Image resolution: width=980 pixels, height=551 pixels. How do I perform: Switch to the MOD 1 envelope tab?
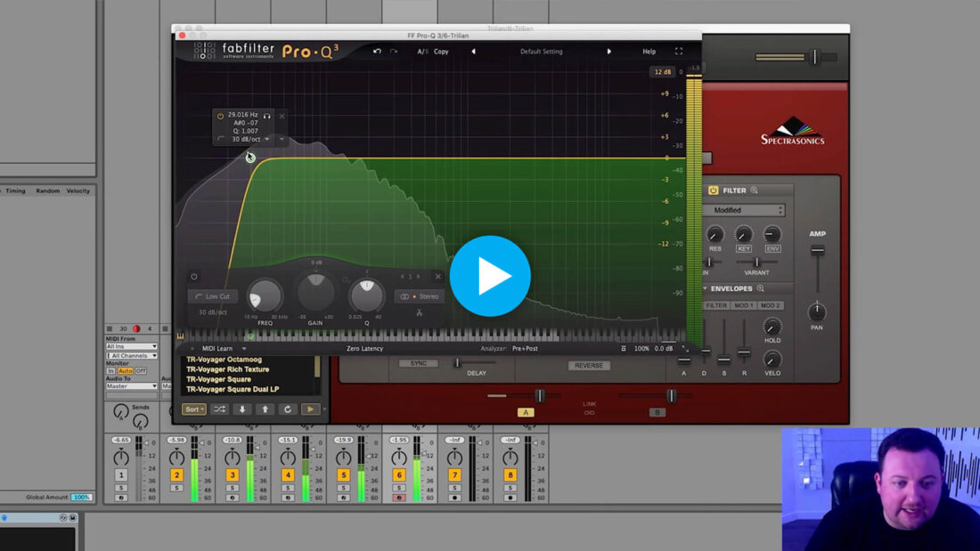click(x=743, y=305)
